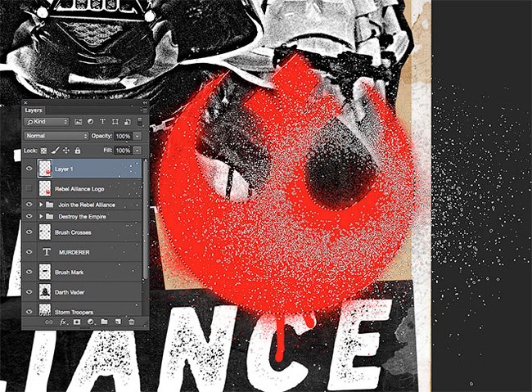
Task: Select the Join the Rebel Alliance name
Action: pos(87,205)
